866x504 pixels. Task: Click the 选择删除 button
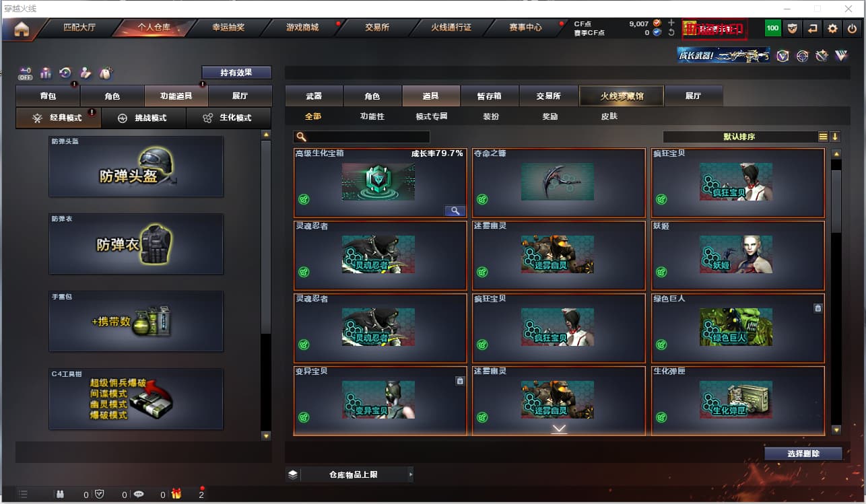(803, 454)
